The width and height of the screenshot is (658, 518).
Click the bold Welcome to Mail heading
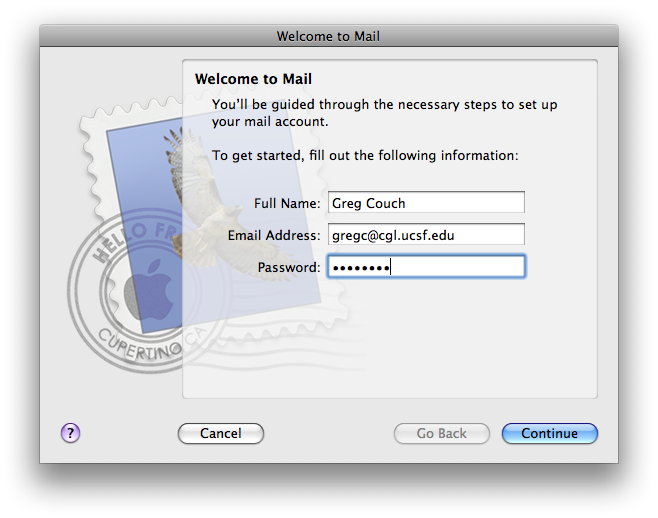(x=253, y=79)
